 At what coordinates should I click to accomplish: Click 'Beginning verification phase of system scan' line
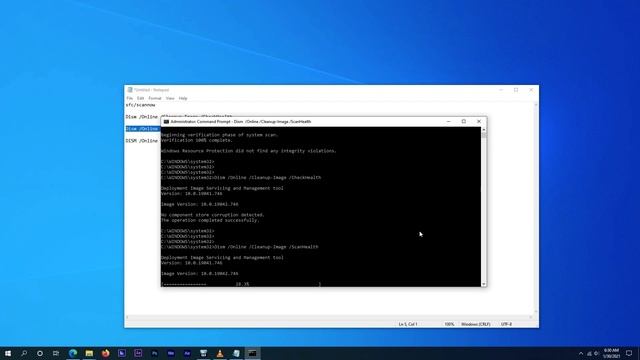[x=220, y=135]
